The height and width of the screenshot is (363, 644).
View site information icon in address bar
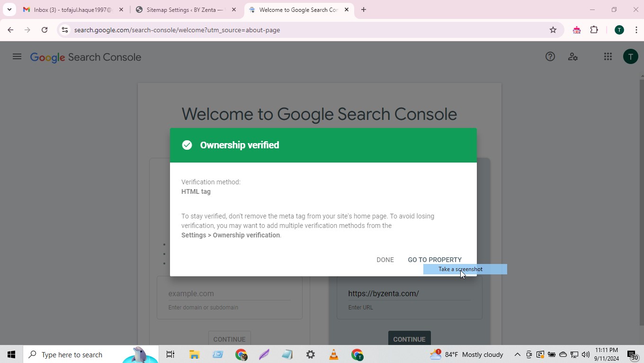[65, 30]
